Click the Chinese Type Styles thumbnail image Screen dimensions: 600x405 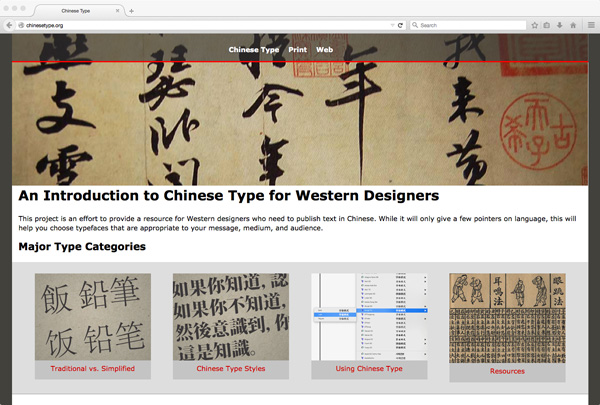pos(231,317)
